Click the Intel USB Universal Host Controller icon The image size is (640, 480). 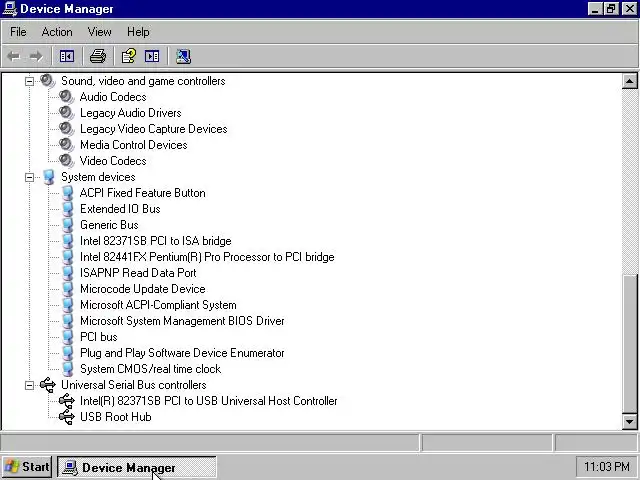67,401
